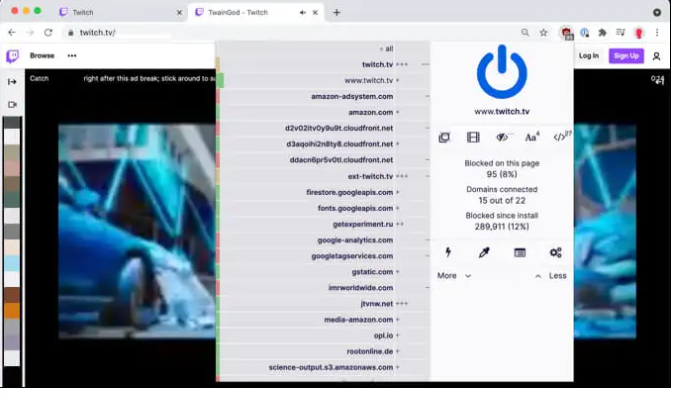This screenshot has height=399, width=673.
Task: Toggle large media blocking film icon
Action: click(x=473, y=137)
